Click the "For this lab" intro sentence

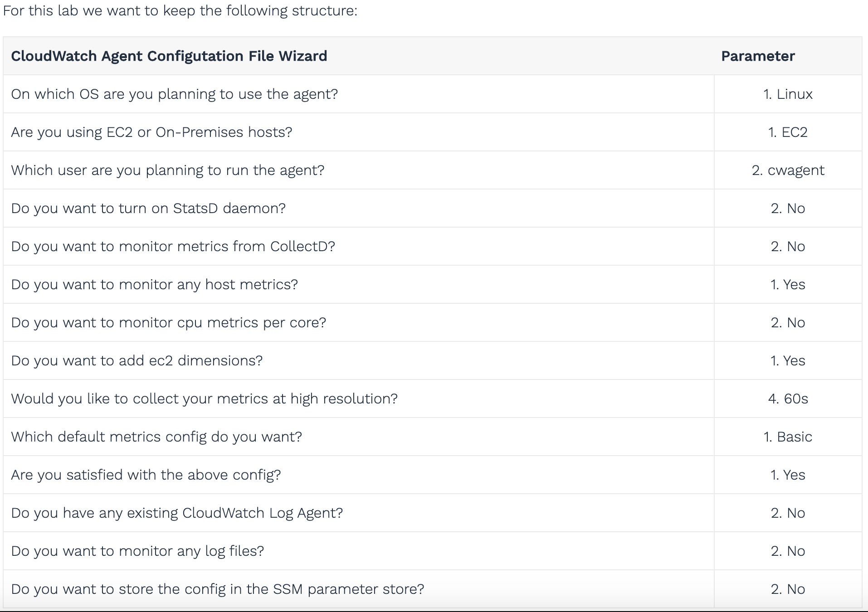point(180,11)
